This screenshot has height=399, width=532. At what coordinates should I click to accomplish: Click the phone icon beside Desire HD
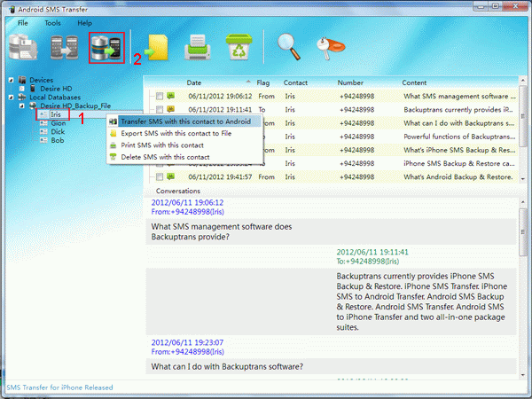click(x=33, y=89)
